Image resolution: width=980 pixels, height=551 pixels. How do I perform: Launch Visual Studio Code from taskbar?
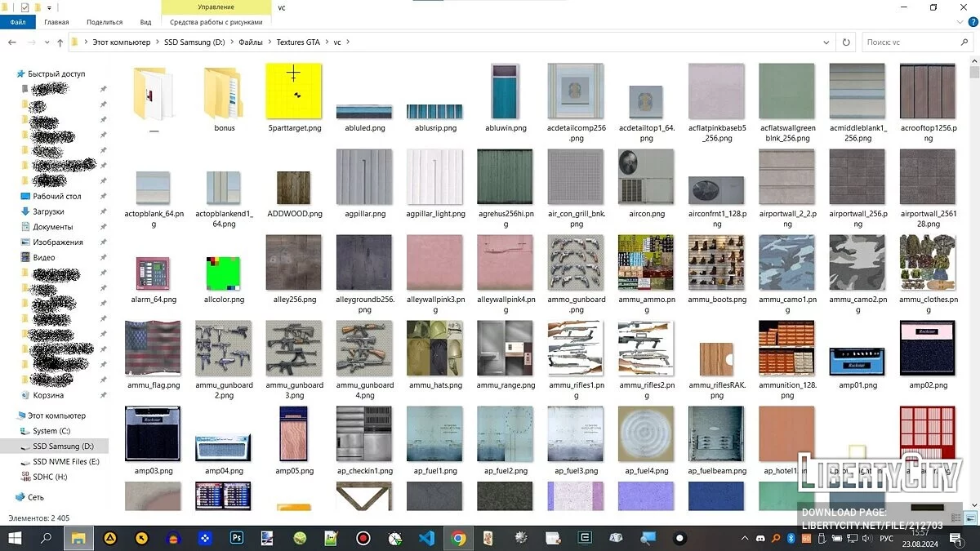[425, 538]
